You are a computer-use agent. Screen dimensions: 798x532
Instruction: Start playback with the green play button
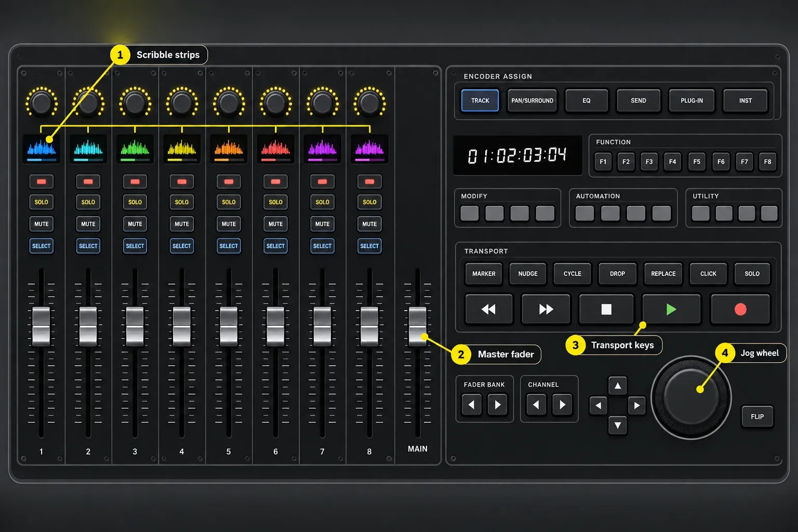(x=671, y=309)
